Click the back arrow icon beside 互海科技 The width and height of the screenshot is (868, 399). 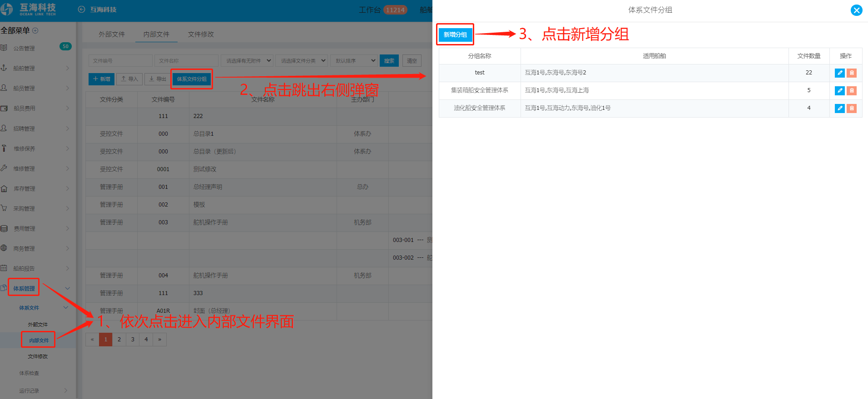82,10
